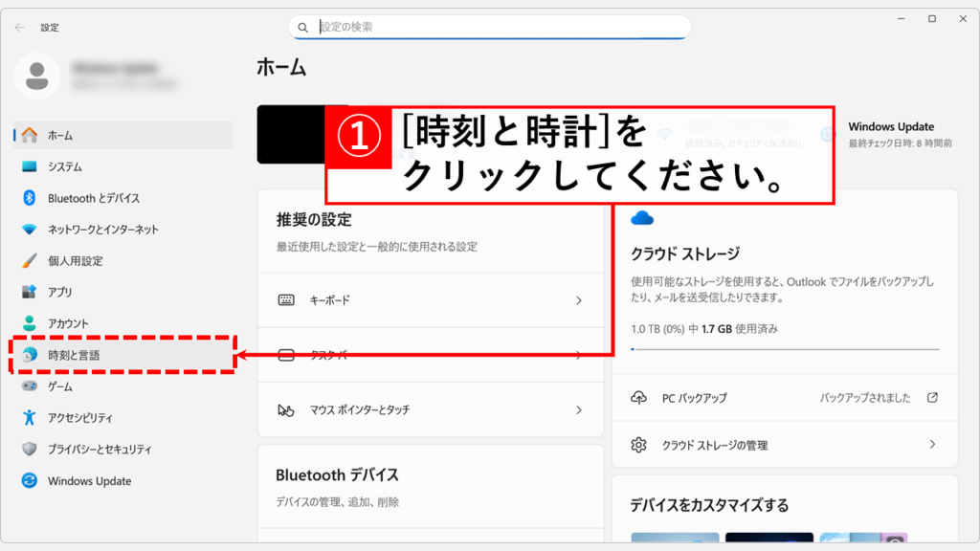Image resolution: width=980 pixels, height=551 pixels.
Task: Click the System monitor icon in sidebar
Action: click(x=30, y=166)
